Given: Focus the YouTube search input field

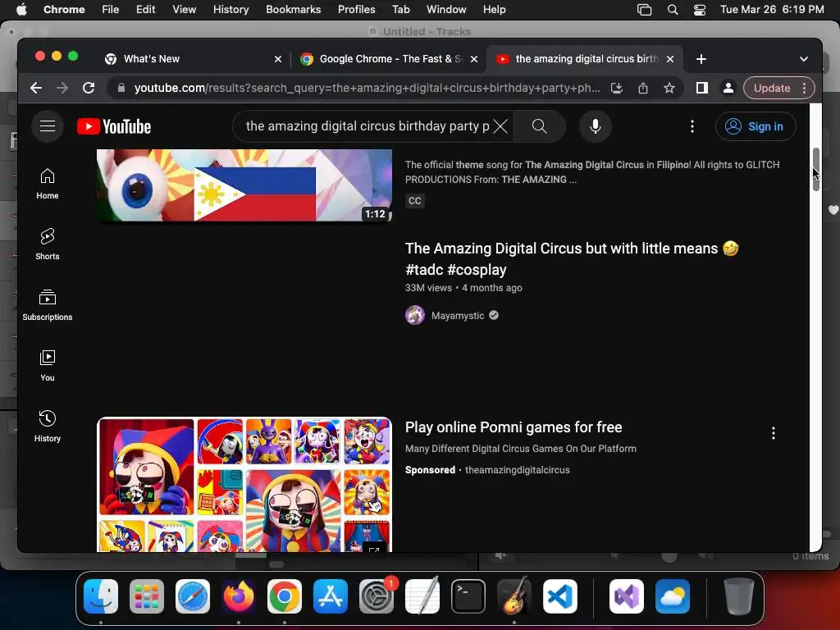Looking at the screenshot, I should [367, 126].
